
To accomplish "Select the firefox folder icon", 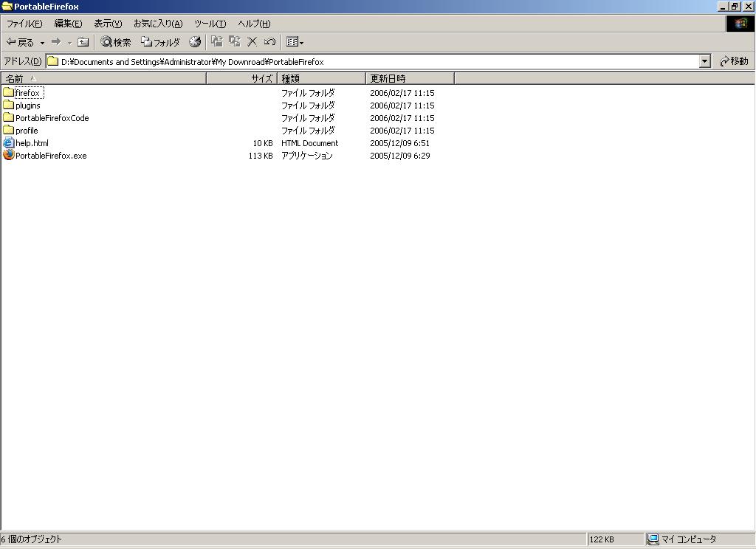I will [x=8, y=92].
